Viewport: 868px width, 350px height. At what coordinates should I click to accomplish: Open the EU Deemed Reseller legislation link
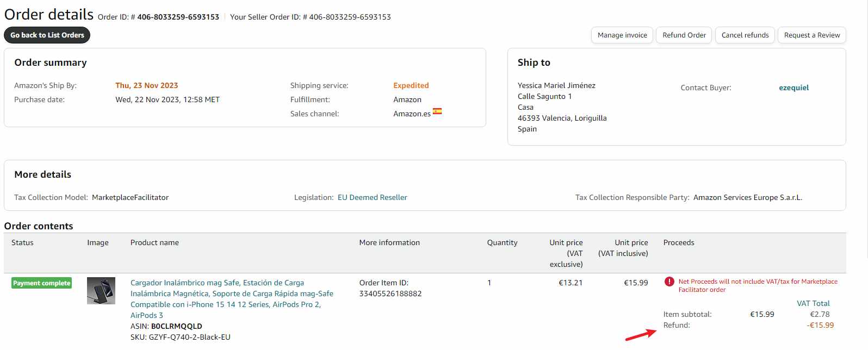[x=373, y=198]
